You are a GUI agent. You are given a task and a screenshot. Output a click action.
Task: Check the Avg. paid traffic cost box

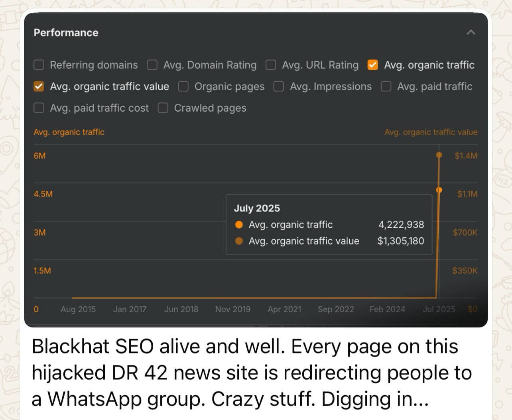click(x=39, y=108)
